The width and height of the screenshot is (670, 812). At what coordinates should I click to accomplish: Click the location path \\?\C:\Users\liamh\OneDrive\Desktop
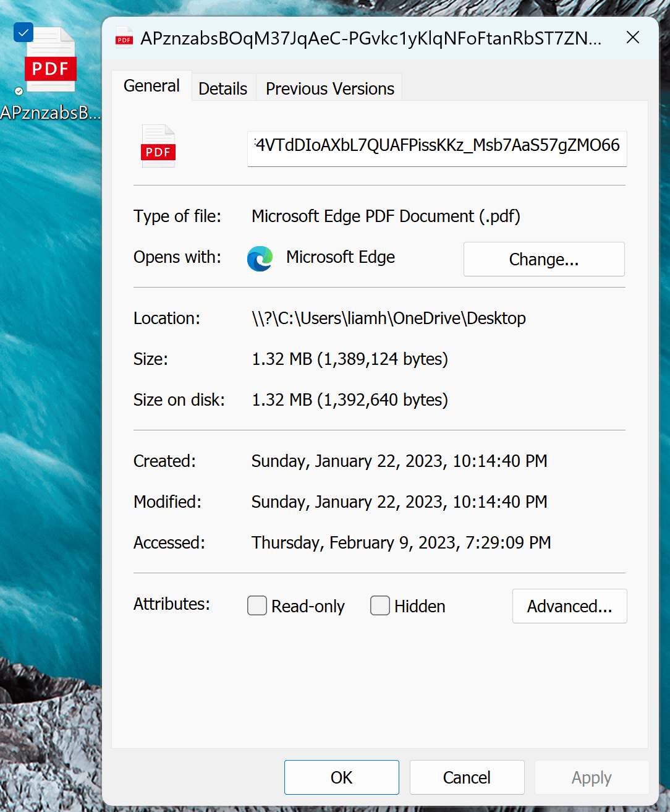389,318
